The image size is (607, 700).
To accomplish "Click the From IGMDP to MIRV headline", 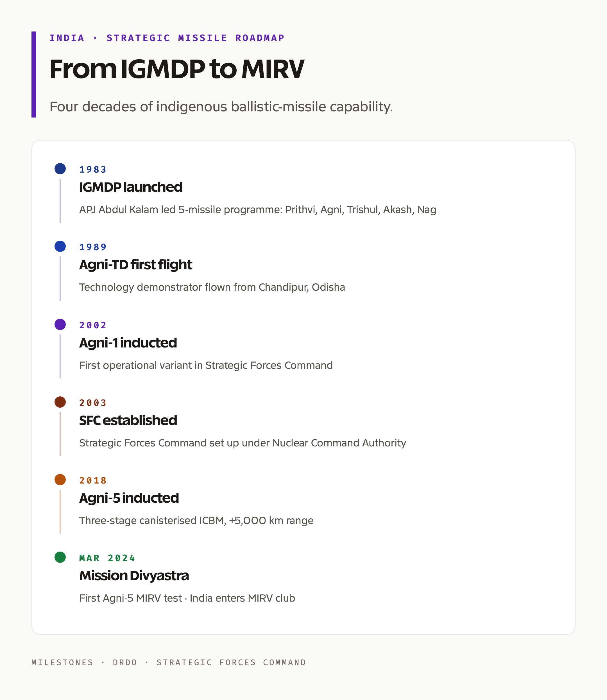I will click(177, 69).
